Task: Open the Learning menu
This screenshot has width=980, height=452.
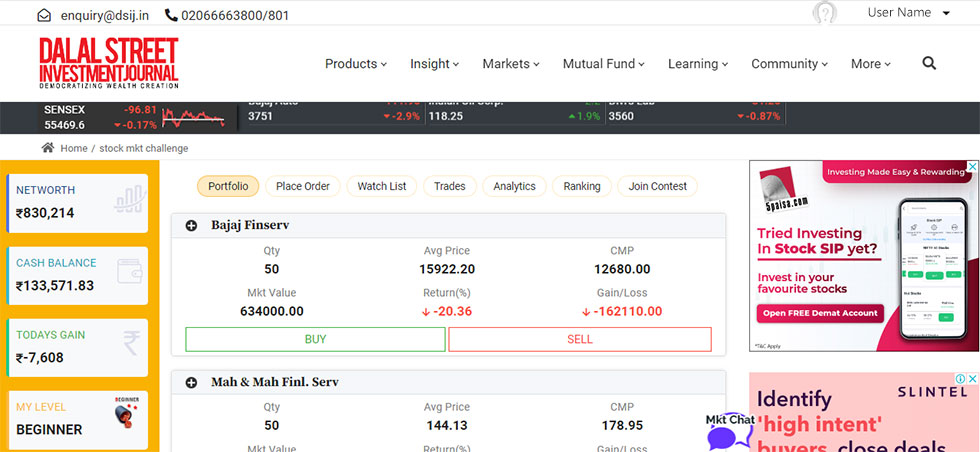Action: [698, 64]
